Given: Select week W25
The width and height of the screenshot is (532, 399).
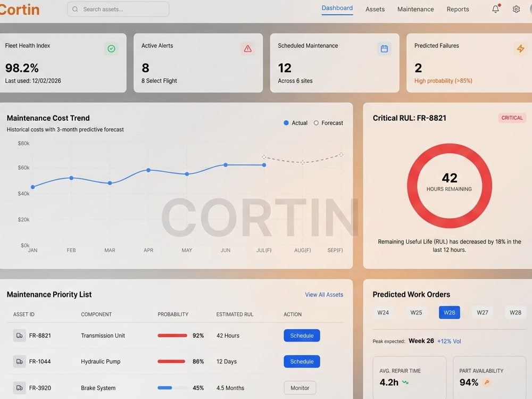Looking at the screenshot, I should [416, 312].
